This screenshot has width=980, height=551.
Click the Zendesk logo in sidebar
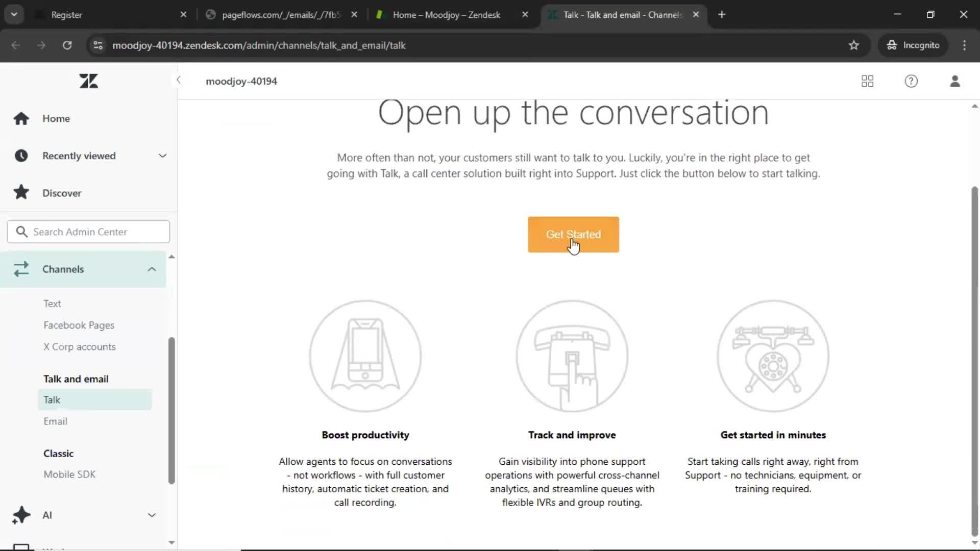coord(88,81)
